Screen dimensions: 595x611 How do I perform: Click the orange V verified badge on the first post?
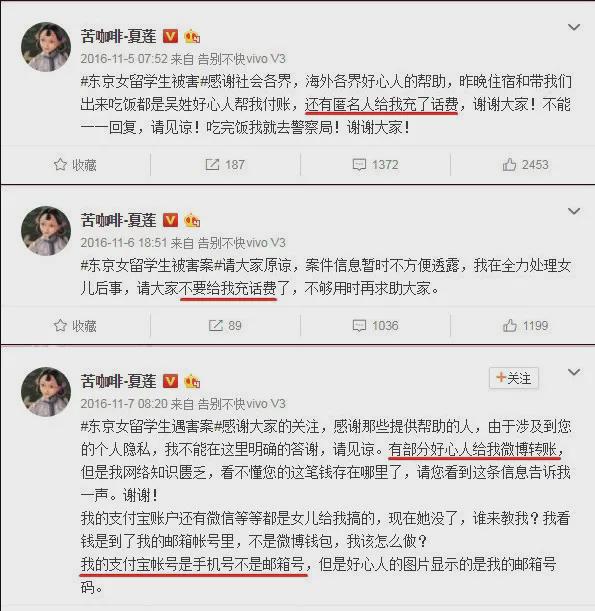(170, 36)
